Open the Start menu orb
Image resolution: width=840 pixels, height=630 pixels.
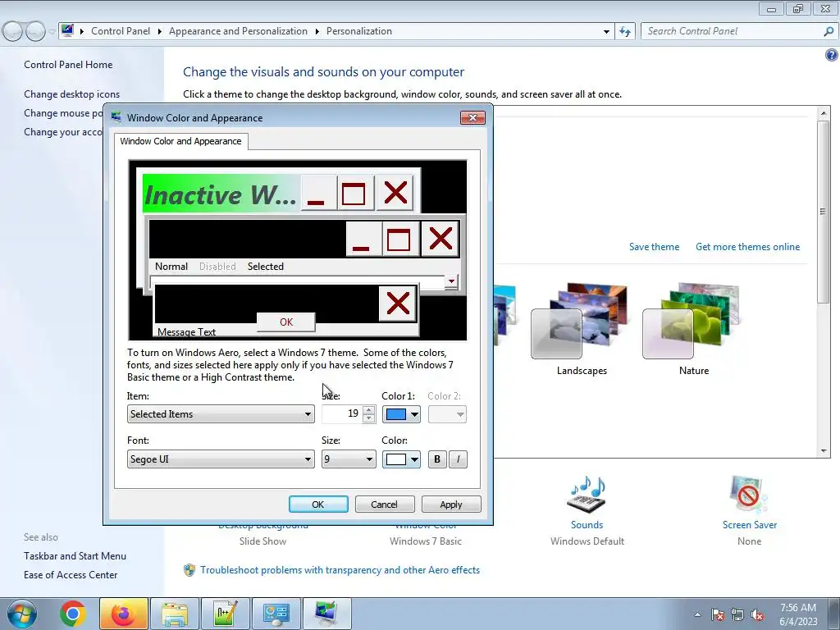coord(22,614)
